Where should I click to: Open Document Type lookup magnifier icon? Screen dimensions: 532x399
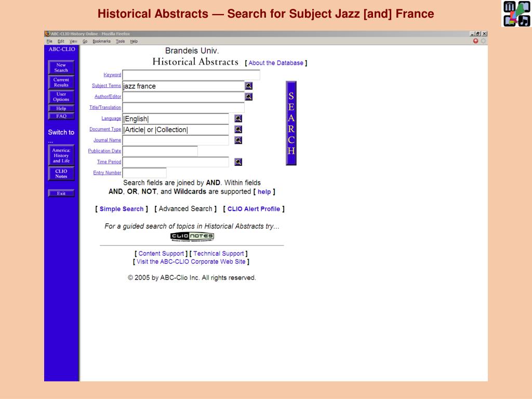[238, 129]
